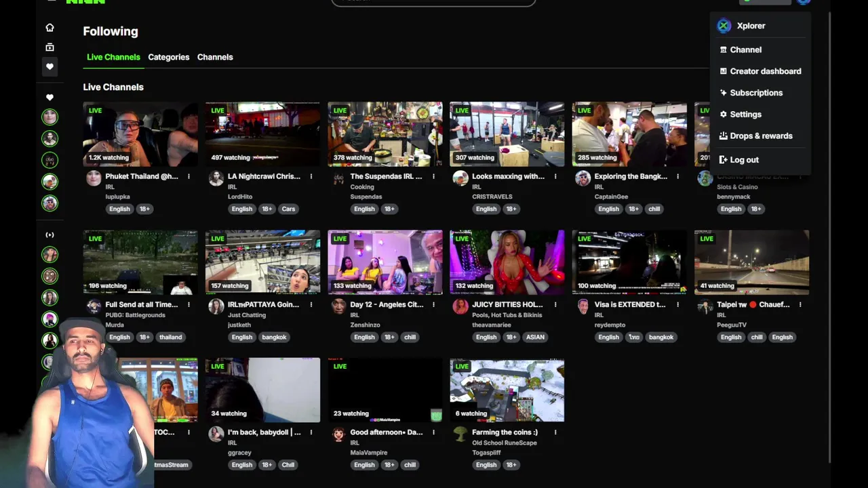Open the three-dot menu for Farming the coins stream

pyautogui.click(x=555, y=432)
